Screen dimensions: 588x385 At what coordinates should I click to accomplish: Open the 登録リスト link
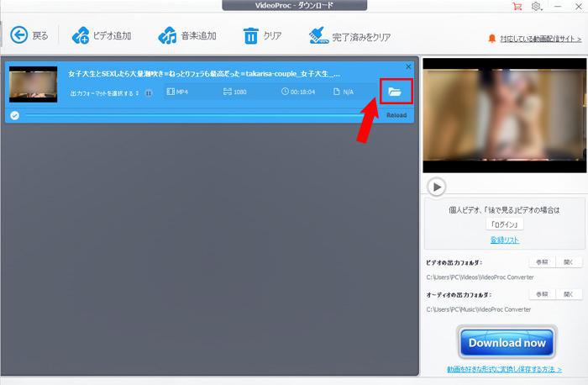(504, 240)
